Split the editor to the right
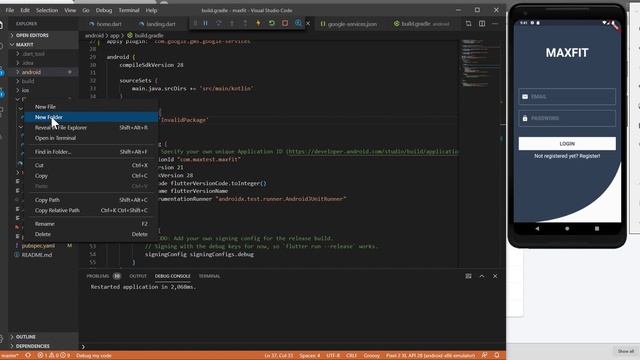Viewport: 640px width, 360px height. (482, 24)
